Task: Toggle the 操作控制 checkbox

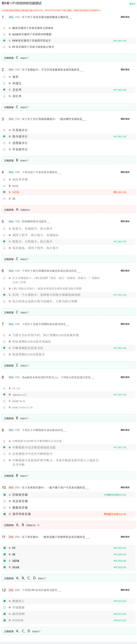Action: pos(5,614)
